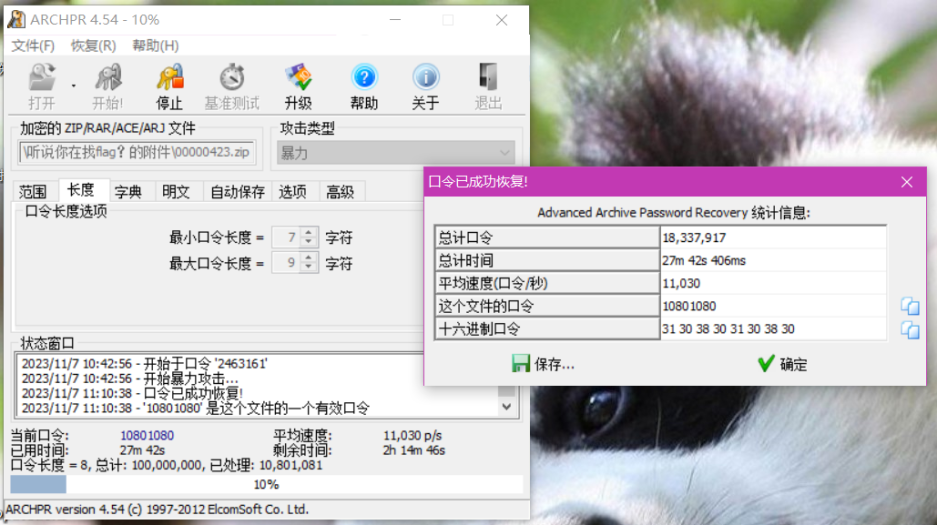The image size is (937, 525).
Task: Click the 十六进制口令 label cell
Action: (x=547, y=328)
